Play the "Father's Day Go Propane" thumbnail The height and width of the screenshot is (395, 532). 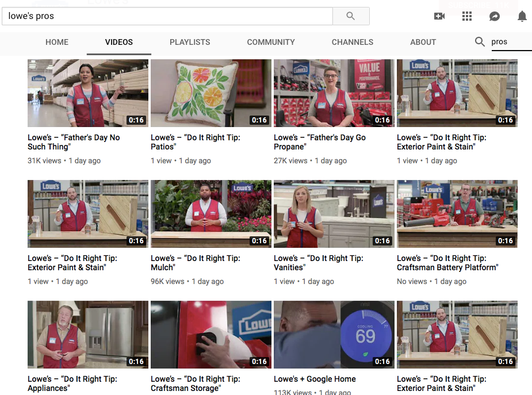click(334, 93)
